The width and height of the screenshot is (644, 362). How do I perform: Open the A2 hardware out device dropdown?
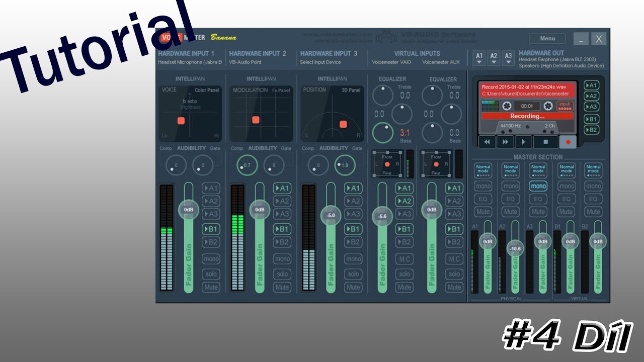pos(494,58)
